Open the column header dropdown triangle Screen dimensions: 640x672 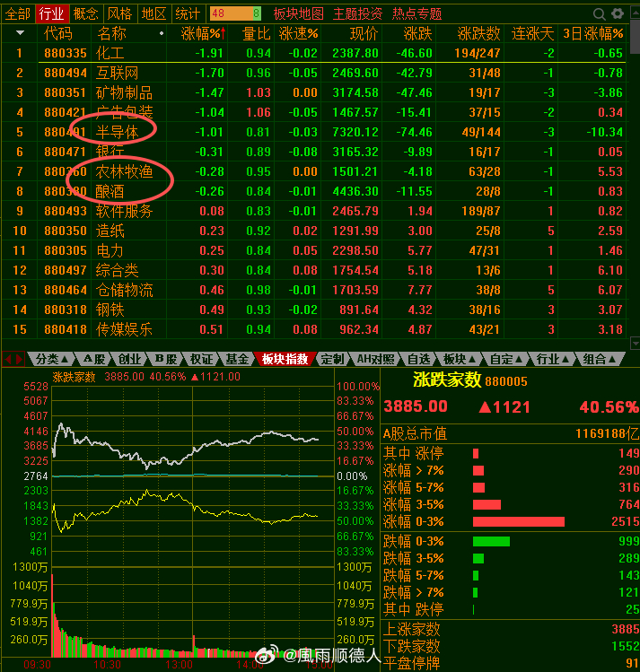pos(20,33)
